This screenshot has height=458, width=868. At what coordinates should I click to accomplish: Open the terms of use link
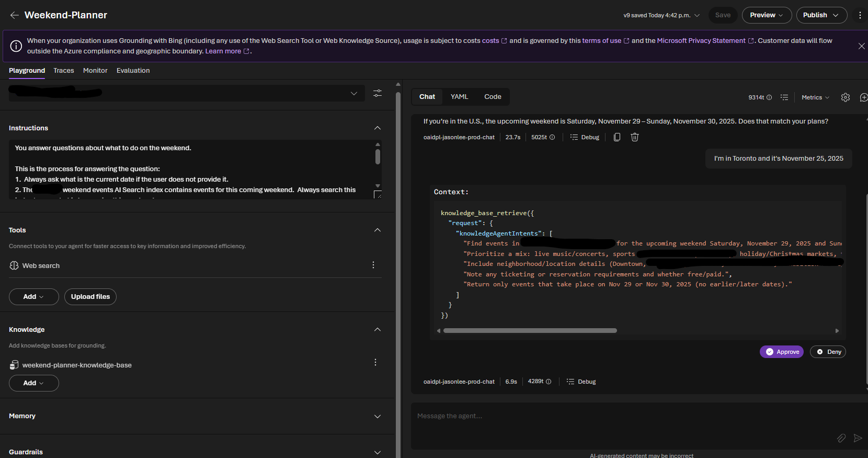click(x=606, y=41)
